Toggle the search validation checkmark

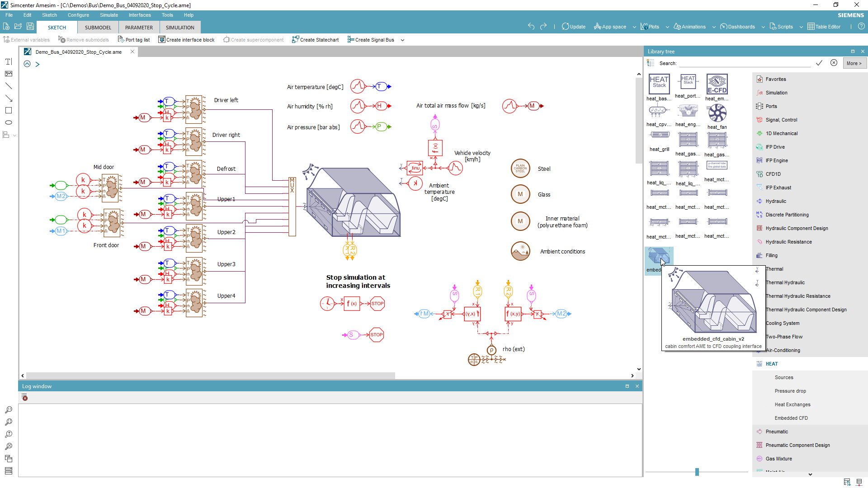click(819, 63)
